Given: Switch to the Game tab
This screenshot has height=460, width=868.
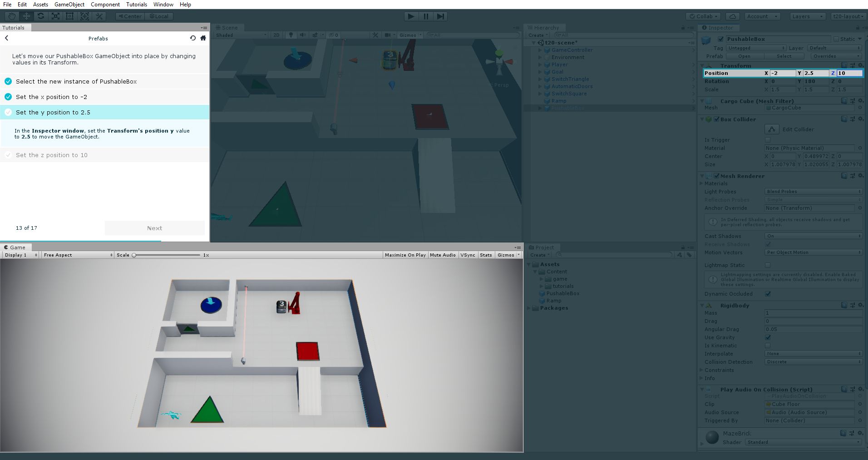Looking at the screenshot, I should point(16,247).
